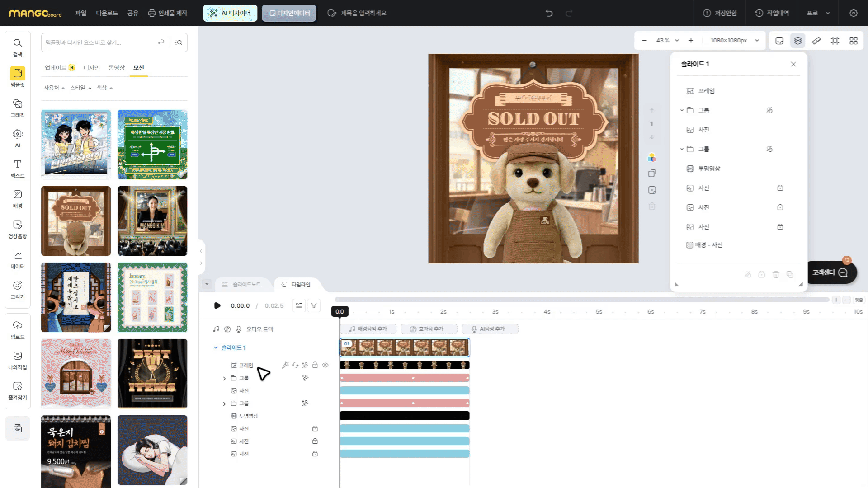Click the AI 디자이너 button
The width and height of the screenshot is (868, 488).
coord(230,13)
